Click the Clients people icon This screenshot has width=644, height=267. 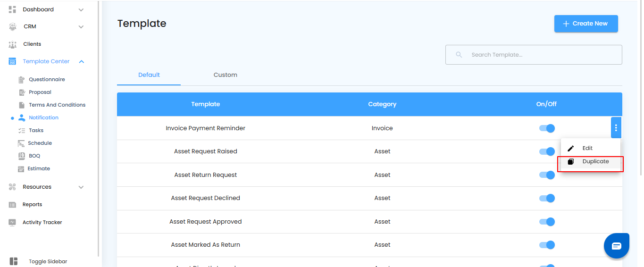point(13,44)
